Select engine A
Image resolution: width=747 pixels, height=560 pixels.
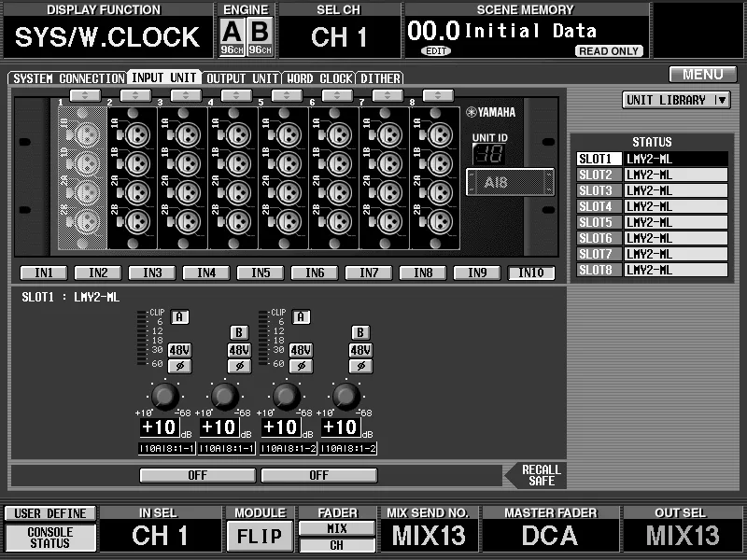click(232, 36)
